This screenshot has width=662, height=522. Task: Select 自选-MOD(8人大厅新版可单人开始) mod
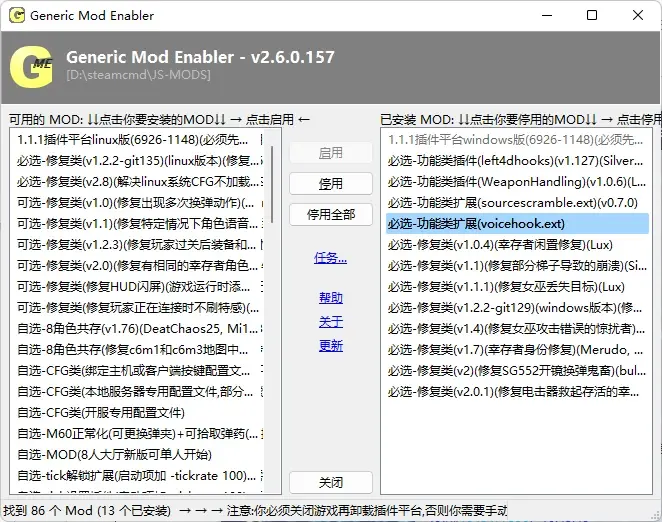tap(137, 455)
